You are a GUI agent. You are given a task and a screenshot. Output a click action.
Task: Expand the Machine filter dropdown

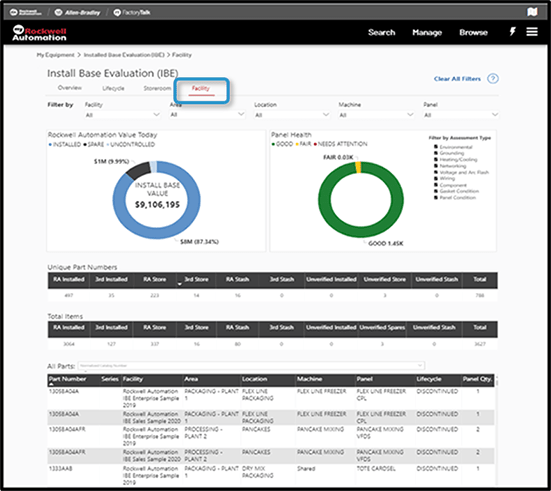pos(376,115)
